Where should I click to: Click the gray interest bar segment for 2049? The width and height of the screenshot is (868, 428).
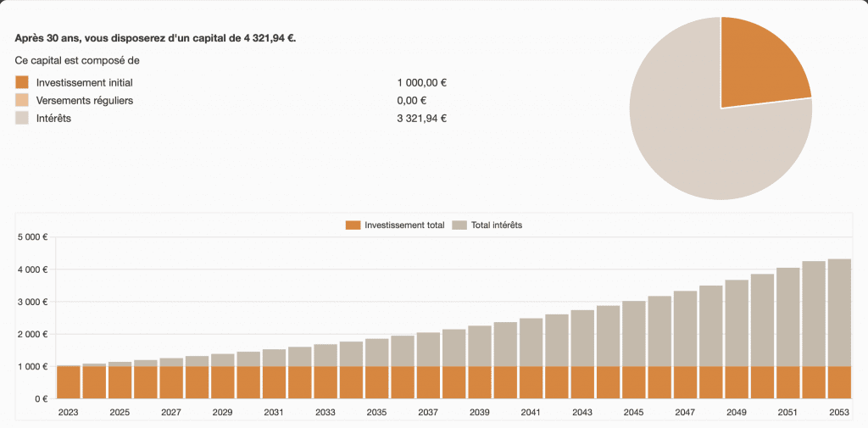[736, 323]
